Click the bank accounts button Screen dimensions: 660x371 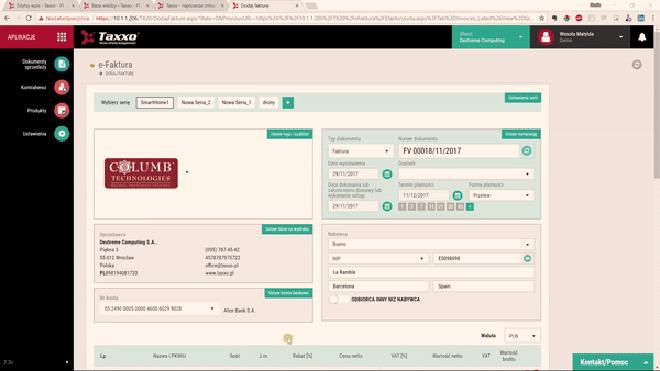pyautogui.click(x=288, y=293)
